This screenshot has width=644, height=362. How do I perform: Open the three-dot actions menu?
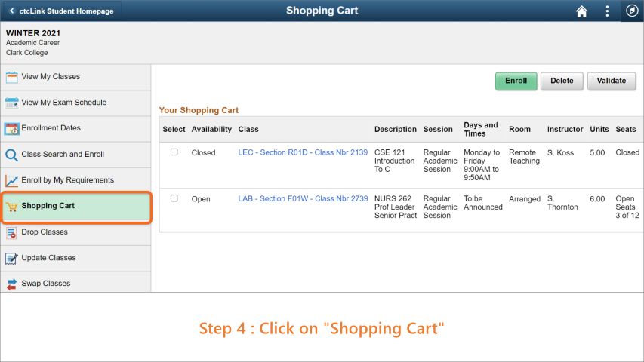[x=607, y=11]
